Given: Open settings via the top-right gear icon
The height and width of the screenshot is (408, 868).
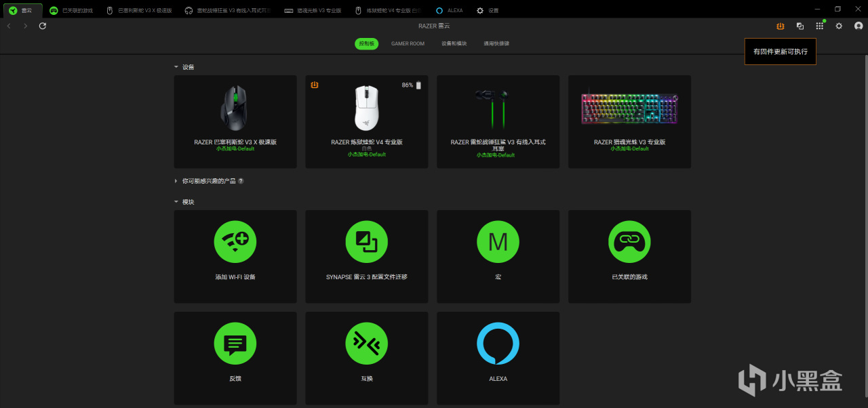Looking at the screenshot, I should (x=839, y=26).
